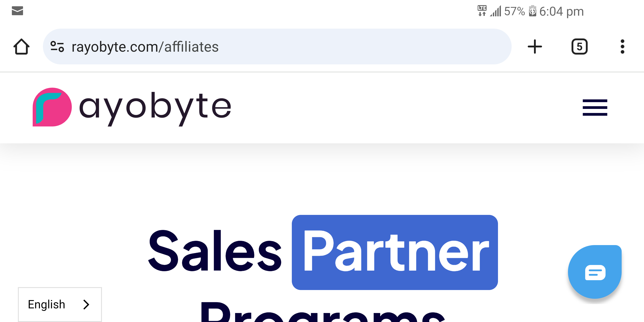
Task: Tap the LTE signal status indicator
Action: [482, 11]
